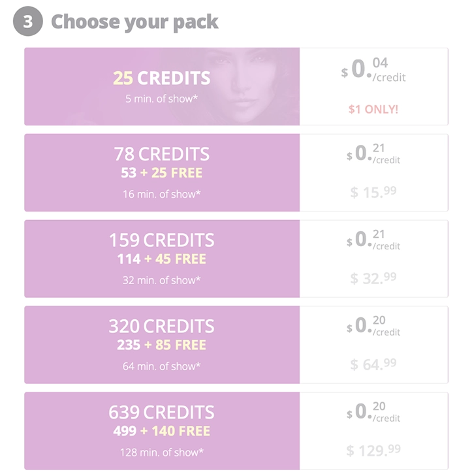
Task: Click the "16 min. of show*" text
Action: point(161,194)
